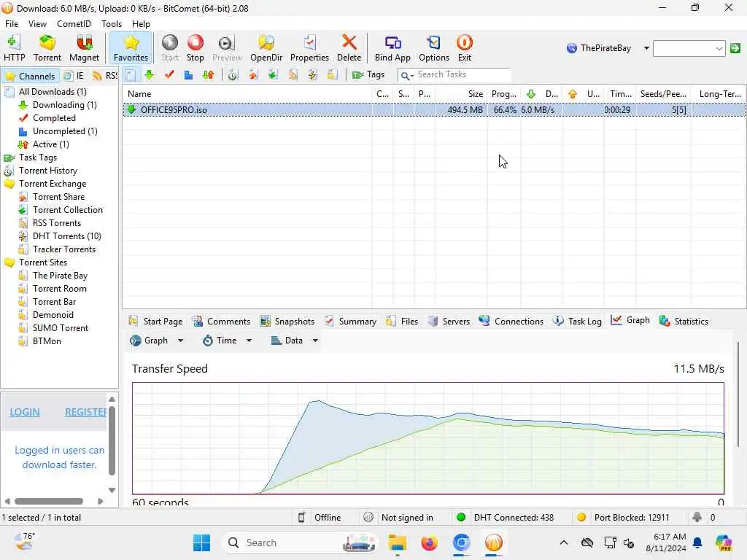
Task: Click the green search go button
Action: click(735, 48)
